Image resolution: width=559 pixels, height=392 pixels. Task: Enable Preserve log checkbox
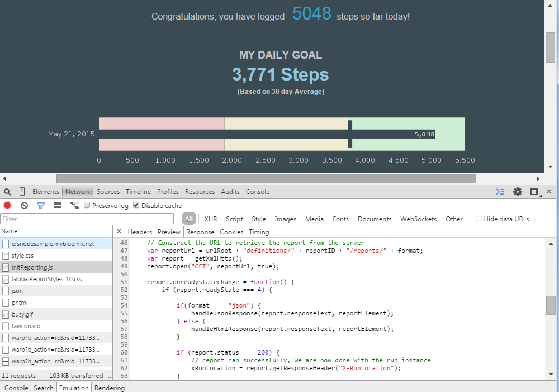pos(87,205)
